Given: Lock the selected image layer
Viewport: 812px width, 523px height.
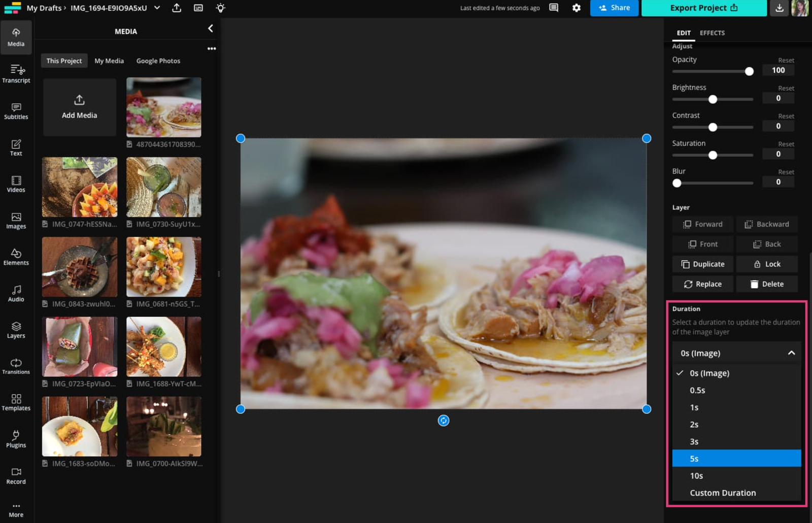Looking at the screenshot, I should 766,264.
